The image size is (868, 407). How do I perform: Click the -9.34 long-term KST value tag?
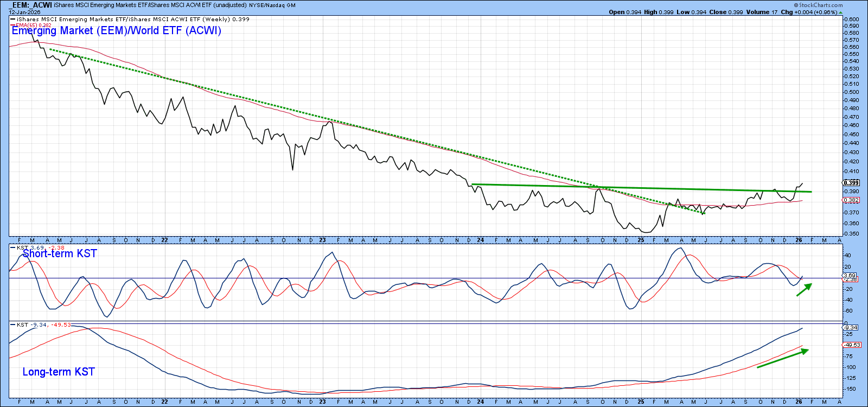(850, 327)
